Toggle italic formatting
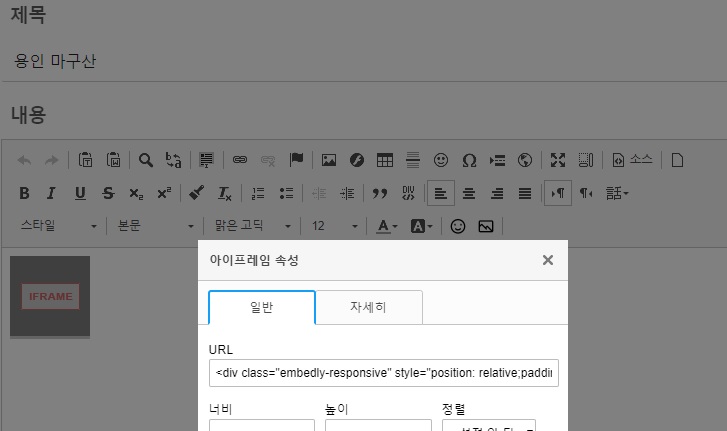This screenshot has height=431, width=727. point(52,193)
